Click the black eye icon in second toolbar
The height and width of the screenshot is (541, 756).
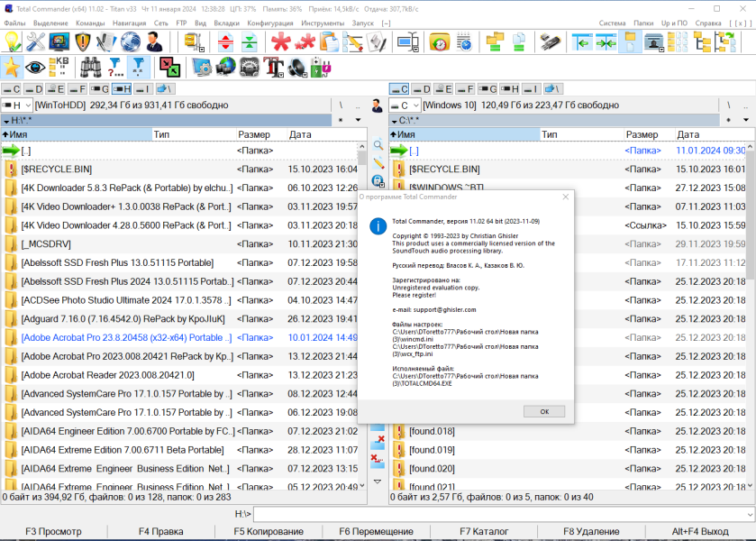point(35,67)
